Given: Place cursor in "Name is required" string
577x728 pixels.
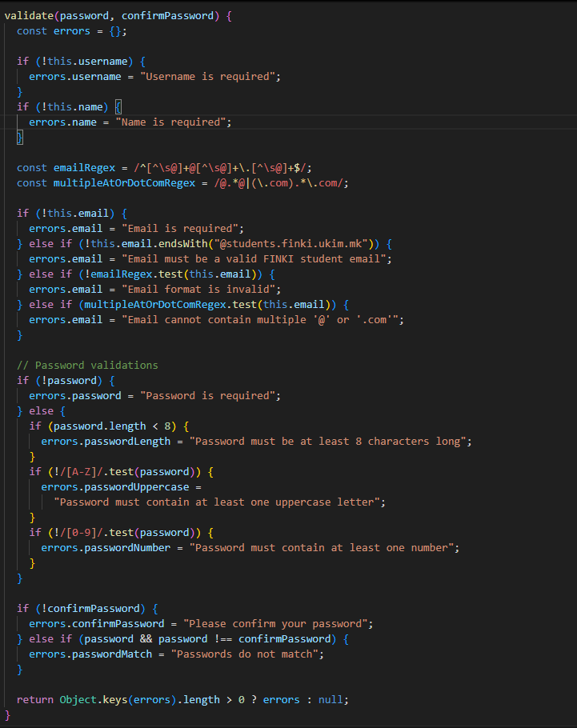Looking at the screenshot, I should [x=174, y=122].
